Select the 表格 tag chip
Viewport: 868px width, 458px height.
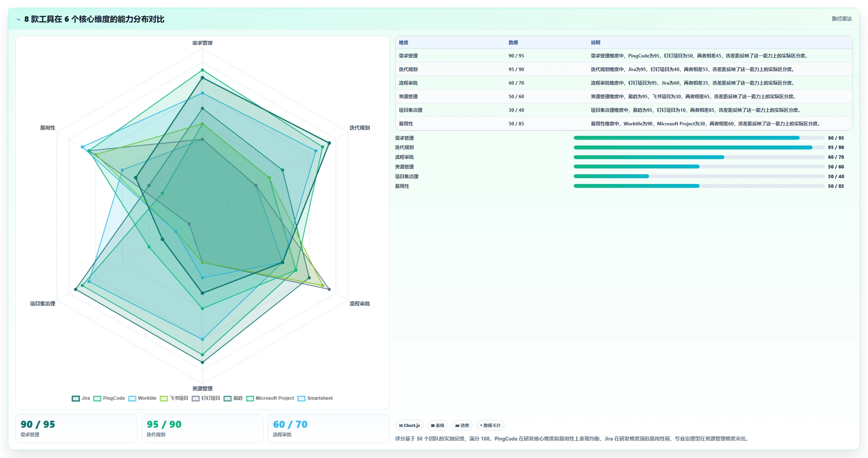(x=437, y=425)
